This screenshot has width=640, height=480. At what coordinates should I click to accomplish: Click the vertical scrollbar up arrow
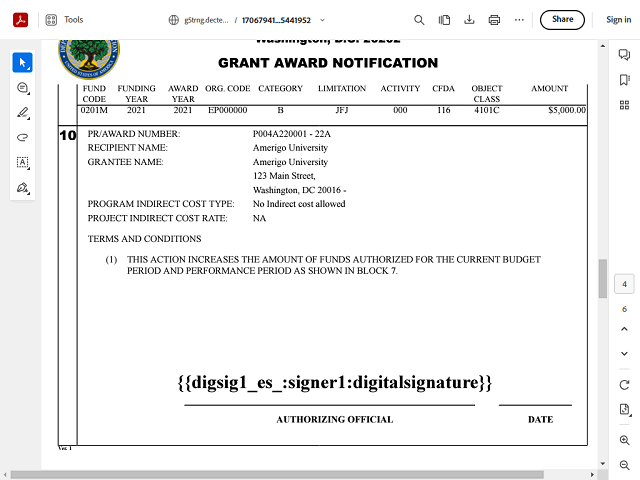(x=602, y=46)
